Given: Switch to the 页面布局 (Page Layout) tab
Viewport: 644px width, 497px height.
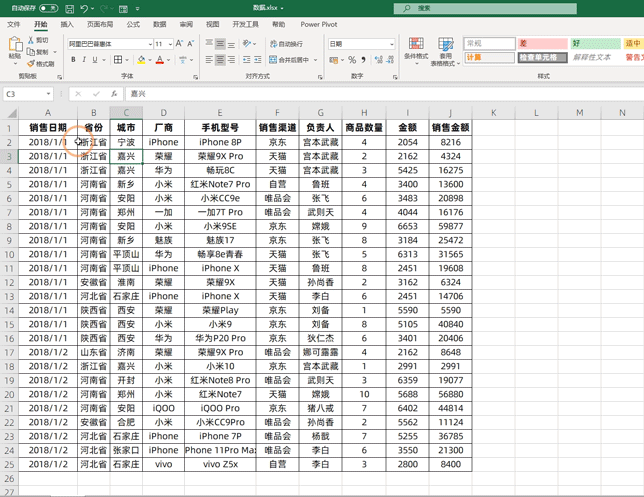Looking at the screenshot, I should [x=100, y=25].
